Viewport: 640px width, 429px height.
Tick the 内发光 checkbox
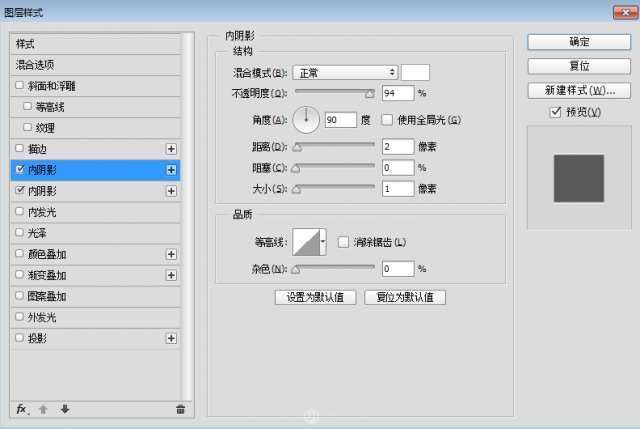pyautogui.click(x=19, y=211)
